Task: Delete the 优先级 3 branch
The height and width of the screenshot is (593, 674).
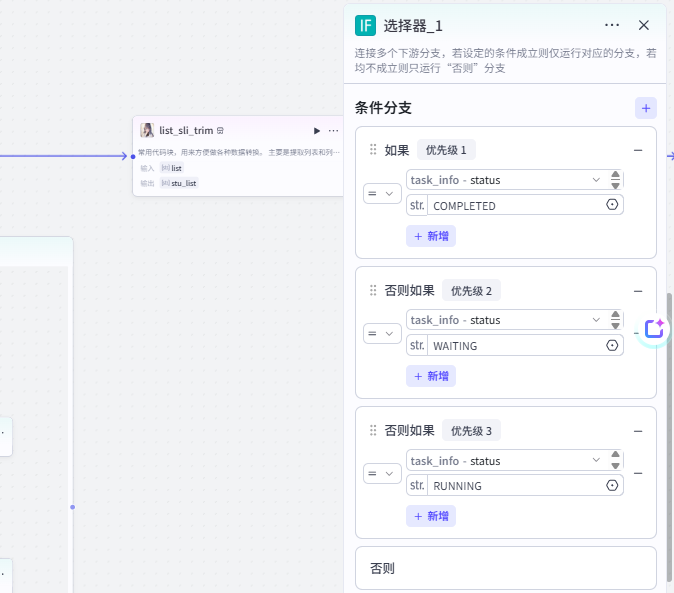Action: pos(638,431)
